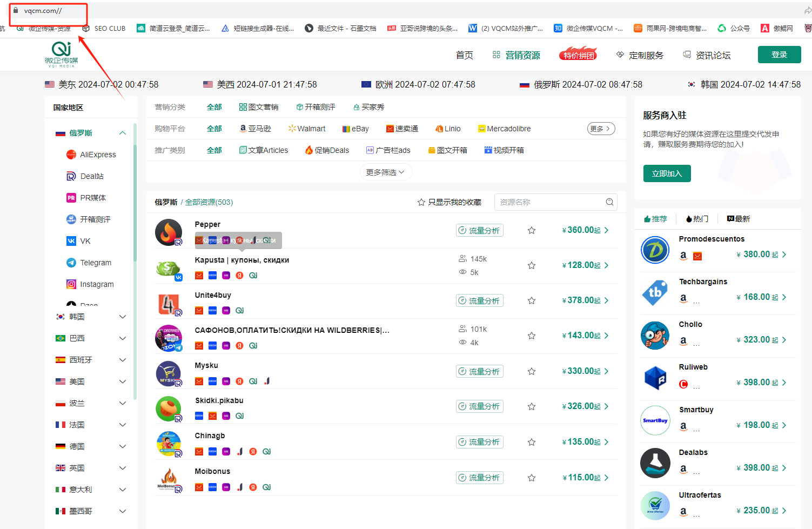
Task: Click the 立即加入 button
Action: [x=667, y=173]
